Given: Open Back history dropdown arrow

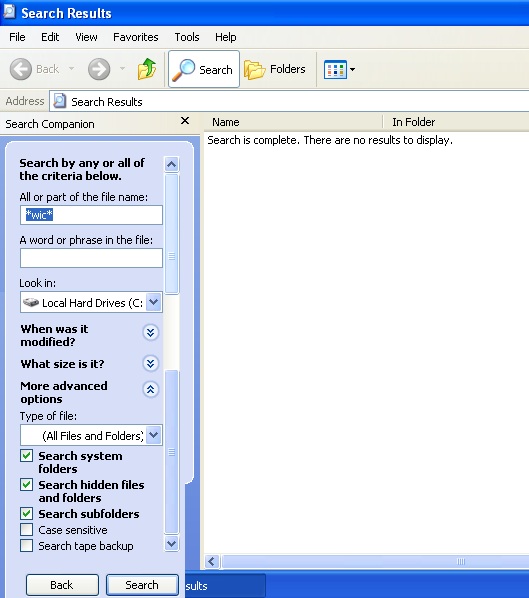Looking at the screenshot, I should 71,69.
